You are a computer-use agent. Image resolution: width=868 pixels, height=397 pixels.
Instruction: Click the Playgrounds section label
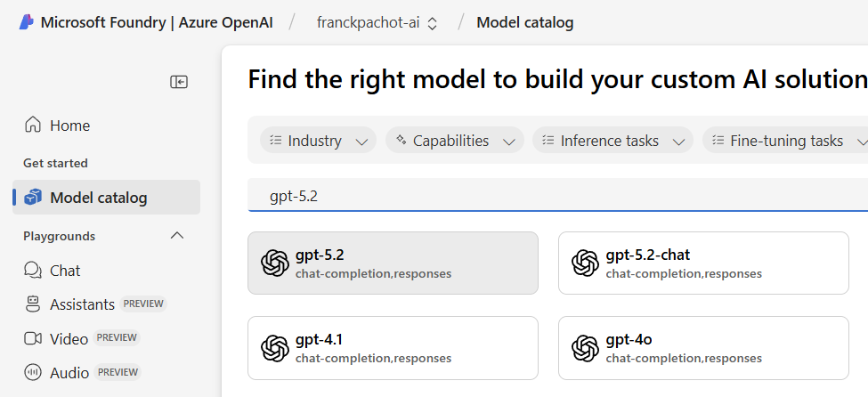(x=60, y=237)
